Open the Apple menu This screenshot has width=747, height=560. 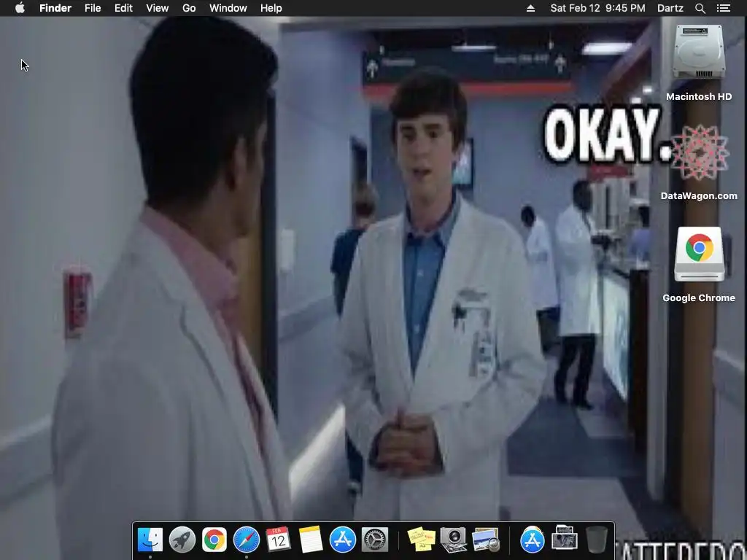tap(20, 8)
